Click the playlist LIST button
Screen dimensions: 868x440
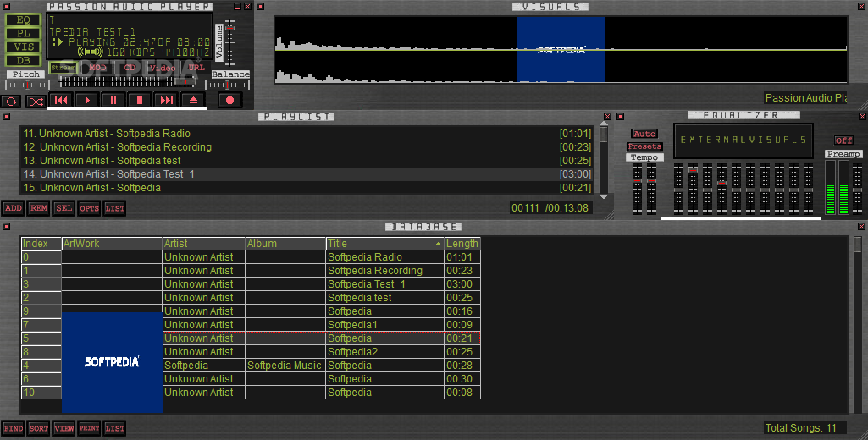[x=114, y=208]
